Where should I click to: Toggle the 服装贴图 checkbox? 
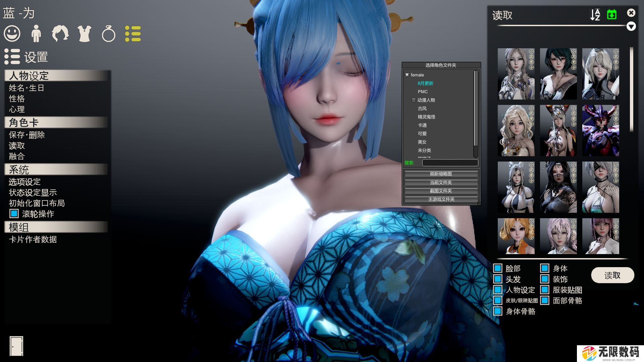pyautogui.click(x=545, y=290)
